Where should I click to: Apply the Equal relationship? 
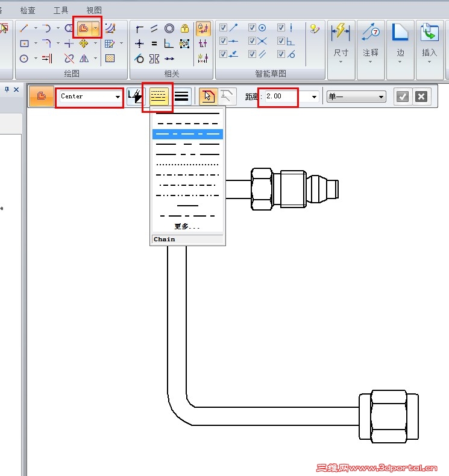[154, 43]
